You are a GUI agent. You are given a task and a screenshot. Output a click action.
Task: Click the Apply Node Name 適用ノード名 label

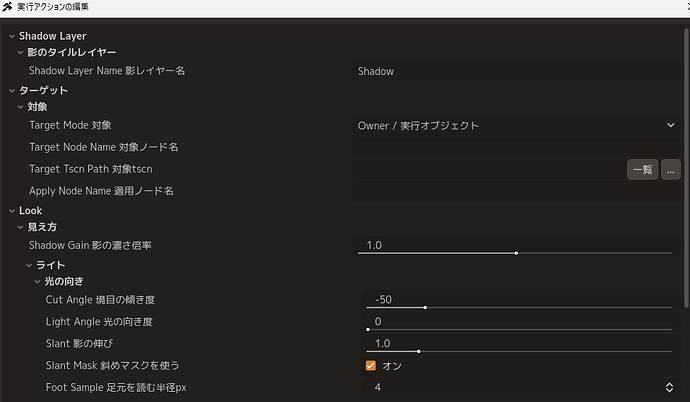101,191
